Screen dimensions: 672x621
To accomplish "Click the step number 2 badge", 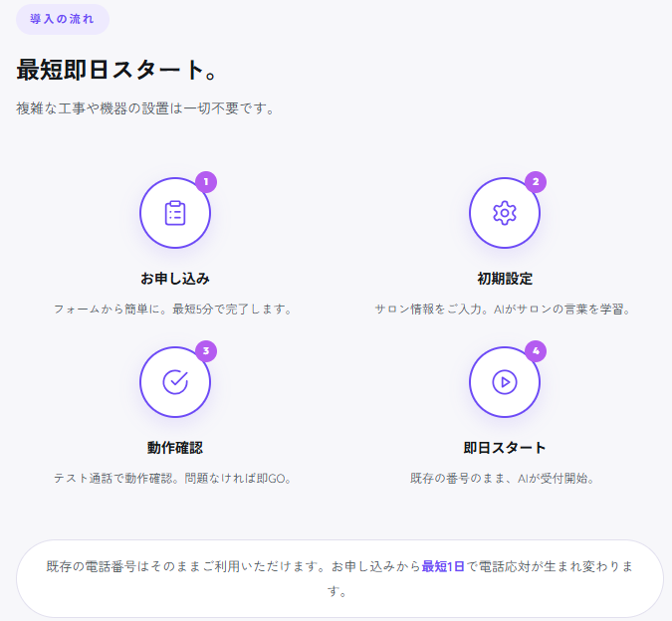I will 536,182.
